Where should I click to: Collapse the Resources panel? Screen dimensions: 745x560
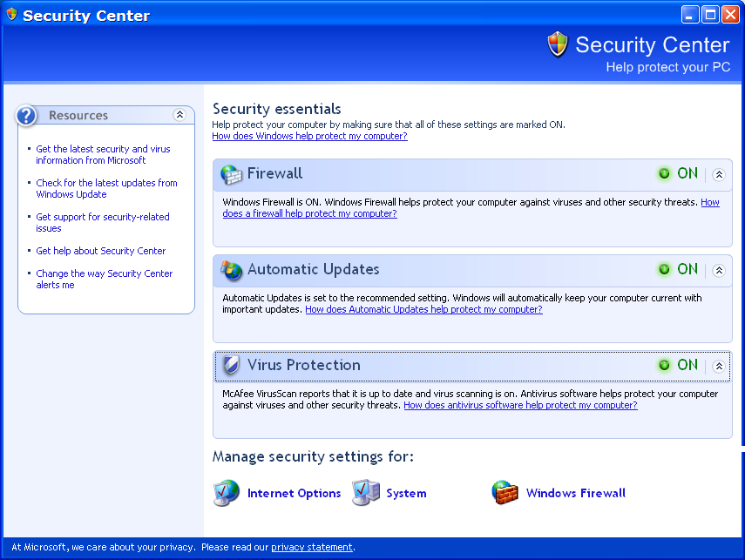tap(179, 115)
